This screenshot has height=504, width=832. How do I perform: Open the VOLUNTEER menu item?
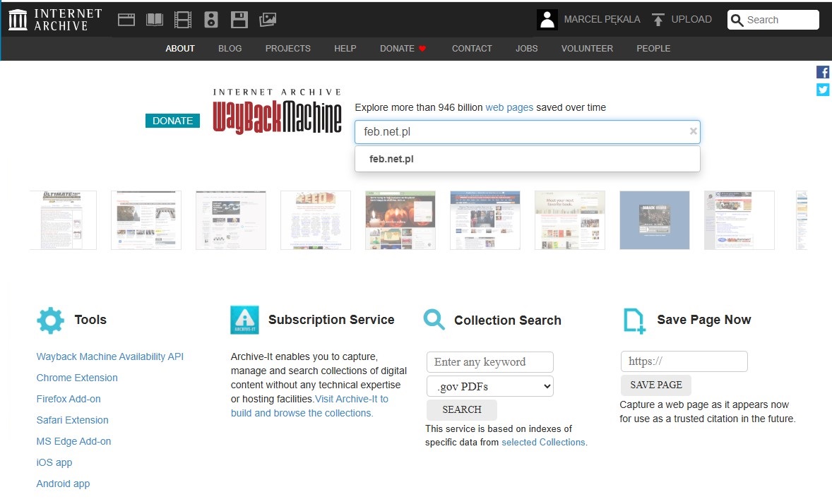(587, 48)
